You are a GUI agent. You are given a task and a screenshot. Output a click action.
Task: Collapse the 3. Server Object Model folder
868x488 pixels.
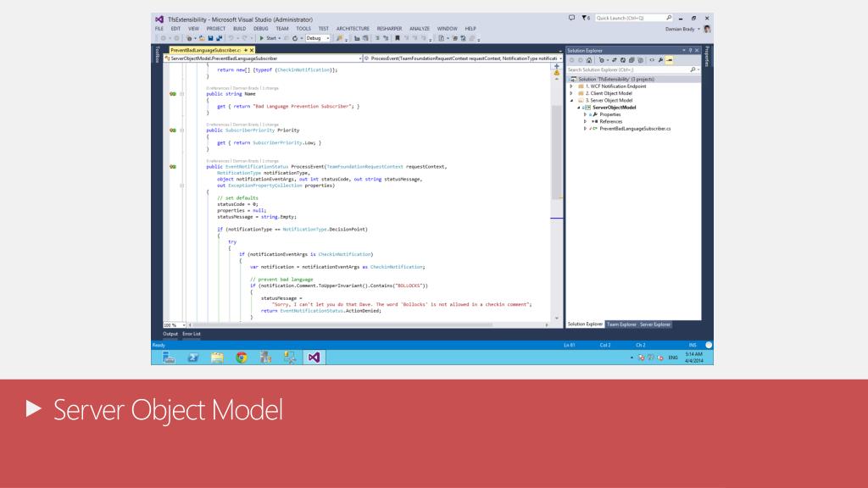coord(571,101)
